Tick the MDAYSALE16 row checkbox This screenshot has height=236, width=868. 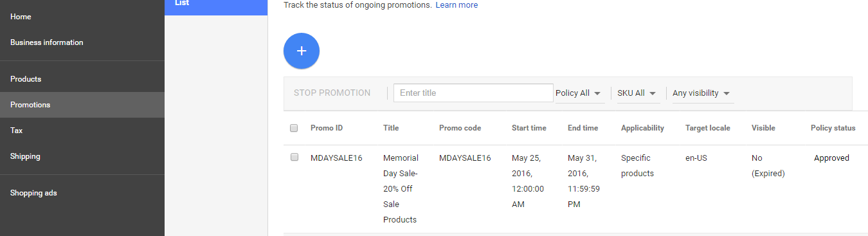click(294, 157)
